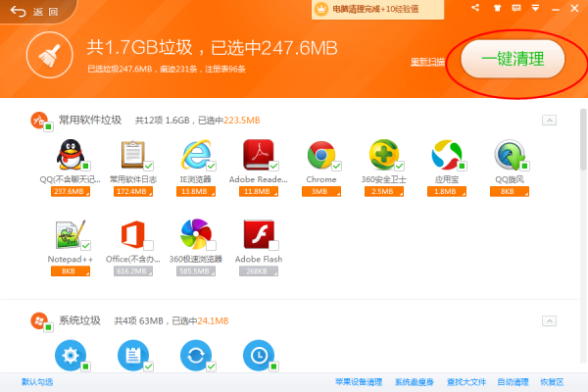Toggle the 常用软件垃圾 group checkbox
The width and height of the screenshot is (588, 392).
[x=48, y=127]
